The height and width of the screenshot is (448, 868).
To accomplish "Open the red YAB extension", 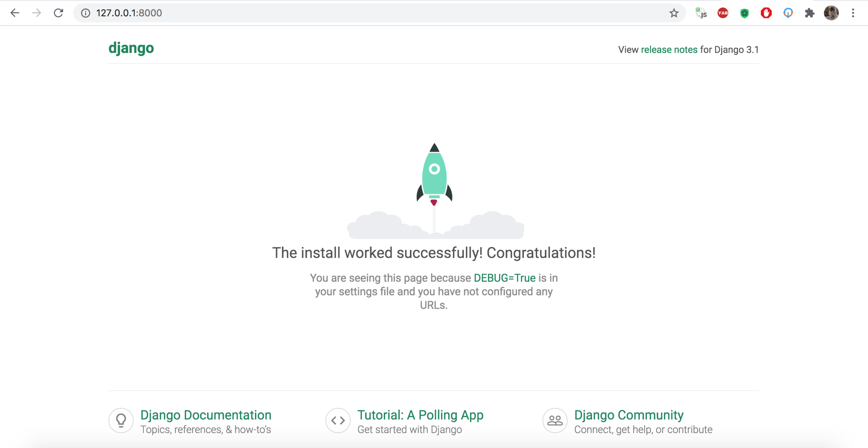I will point(723,13).
